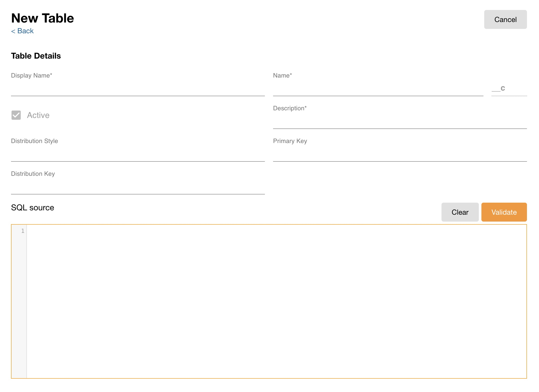Click the 'SQL source' section title

(x=33, y=208)
